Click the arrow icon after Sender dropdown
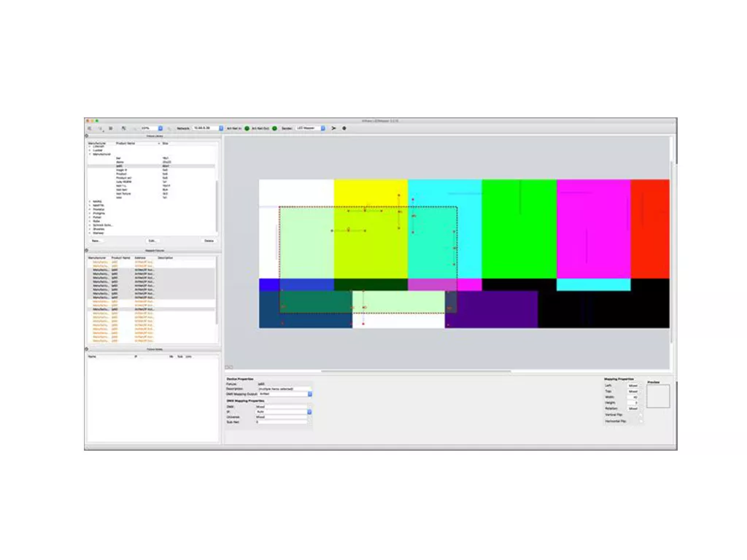The height and width of the screenshot is (560, 747). tap(334, 128)
